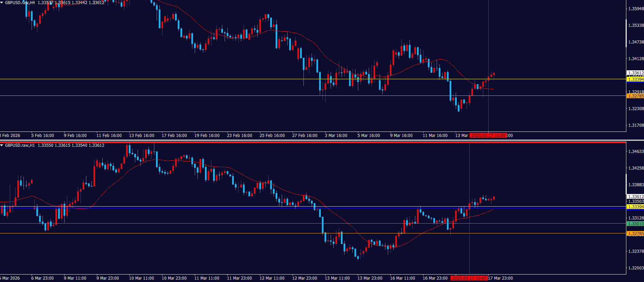Click the yellow 1.33394 price tag in H4 chart
This screenshot has height=282, width=644.
635,80
